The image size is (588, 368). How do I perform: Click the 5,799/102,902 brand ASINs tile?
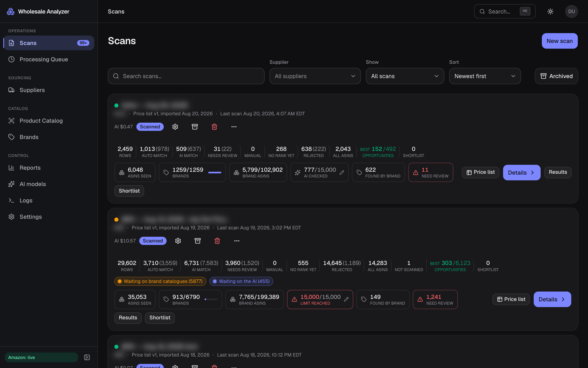pyautogui.click(x=258, y=172)
